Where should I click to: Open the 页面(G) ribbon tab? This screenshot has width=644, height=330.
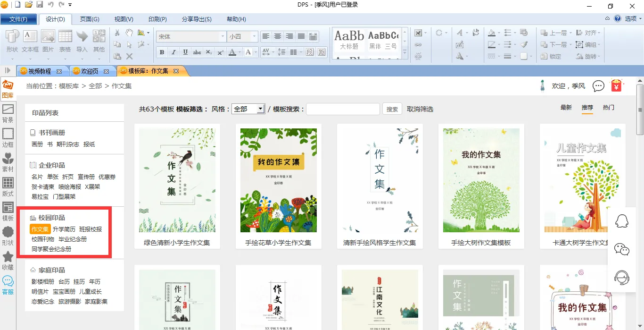tap(89, 19)
